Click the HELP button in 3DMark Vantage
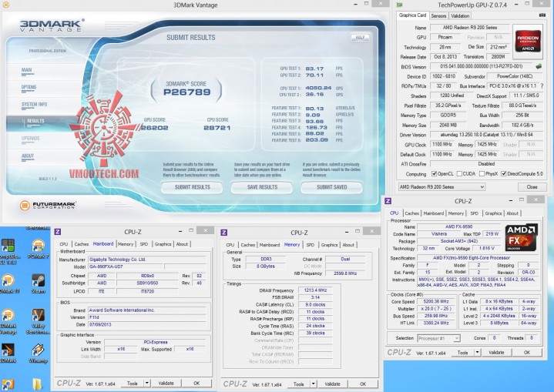The width and height of the screenshot is (554, 392). 360,38
